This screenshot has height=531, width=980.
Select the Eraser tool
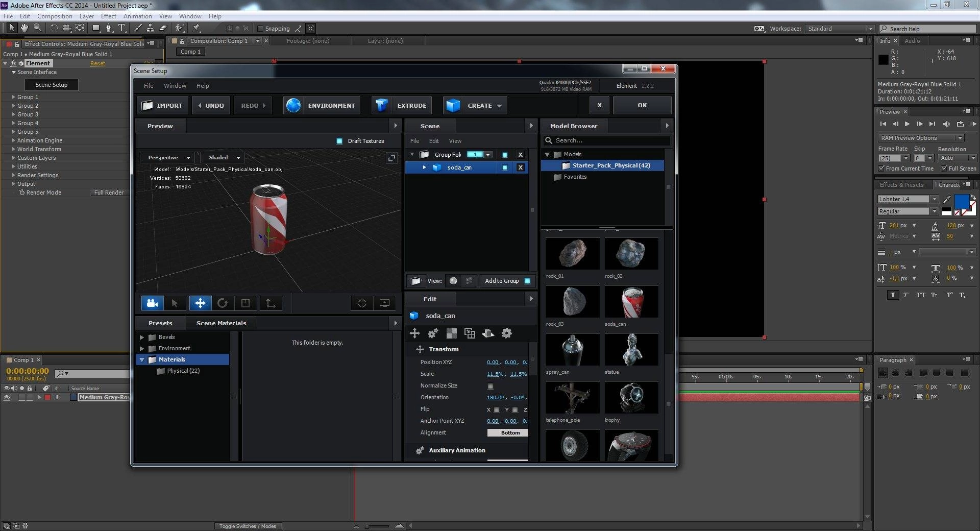163,28
